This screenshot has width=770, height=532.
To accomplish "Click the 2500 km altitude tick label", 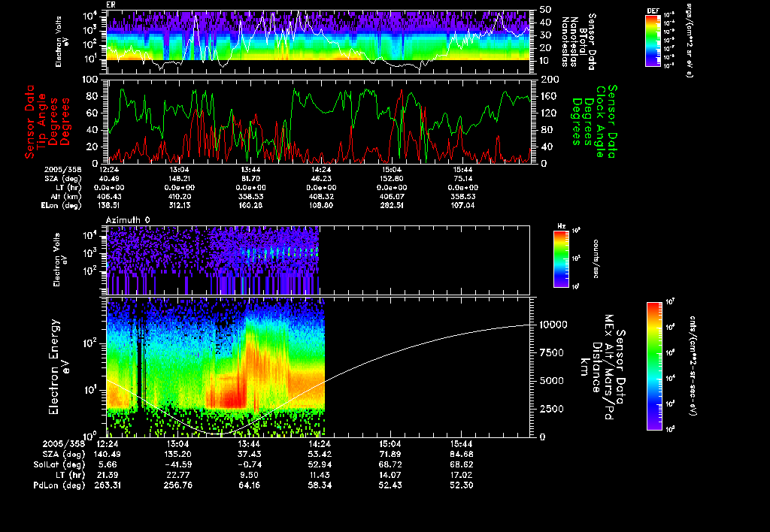I will pos(551,409).
